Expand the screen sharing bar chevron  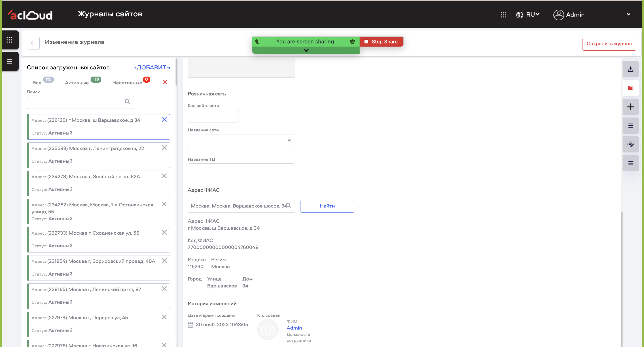(x=306, y=50)
